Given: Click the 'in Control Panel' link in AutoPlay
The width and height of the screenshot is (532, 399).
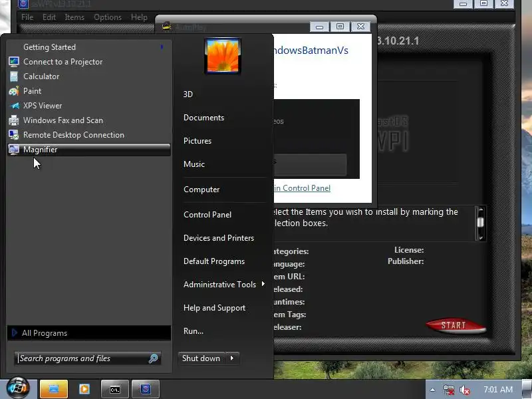Looking at the screenshot, I should [x=302, y=188].
